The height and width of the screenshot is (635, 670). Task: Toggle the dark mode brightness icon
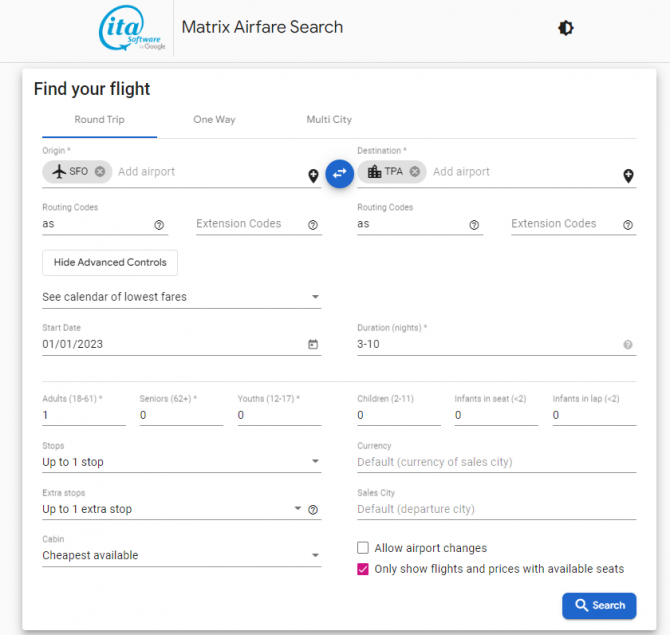coord(566,28)
